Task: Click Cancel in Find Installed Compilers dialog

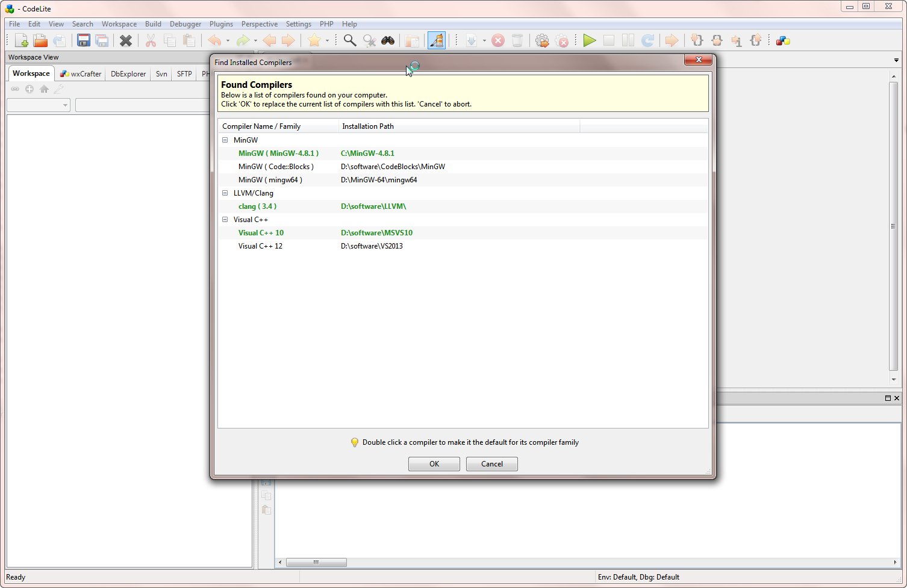Action: click(x=492, y=464)
